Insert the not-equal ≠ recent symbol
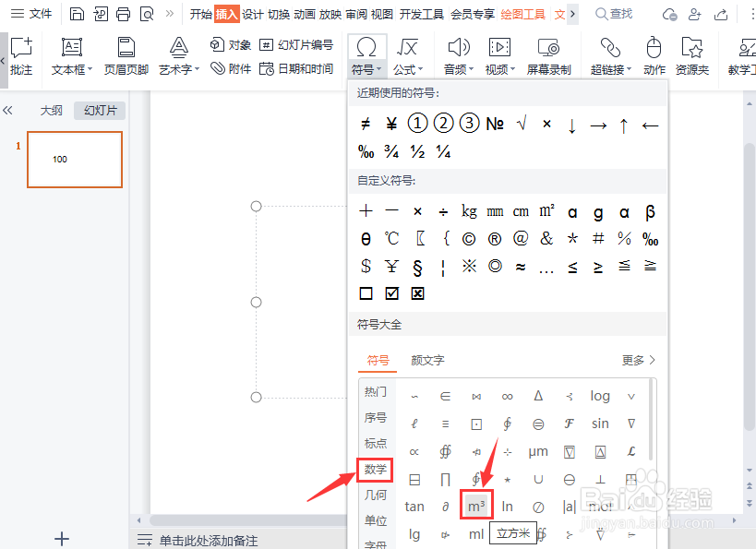756x549 pixels. tap(366, 124)
